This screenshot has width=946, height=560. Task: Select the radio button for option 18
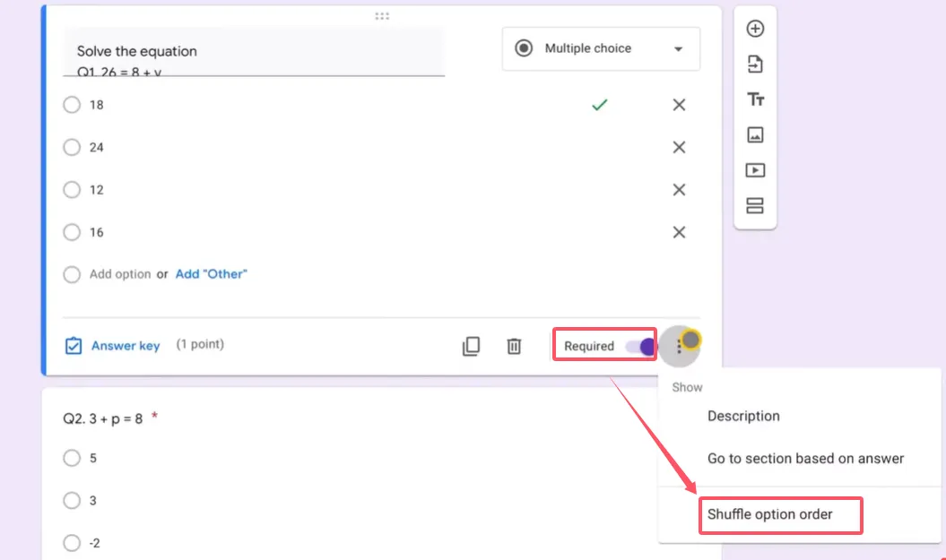(x=72, y=105)
